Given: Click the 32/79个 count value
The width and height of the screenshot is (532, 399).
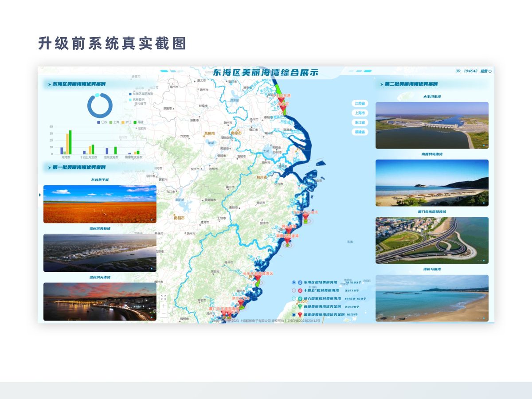Looking at the screenshot, I should [352, 290].
